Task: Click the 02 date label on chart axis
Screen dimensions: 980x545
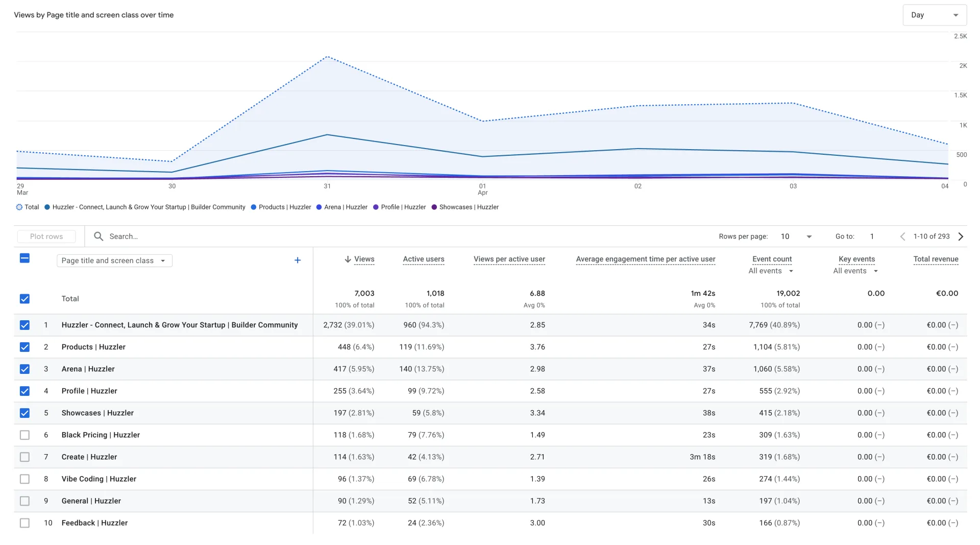Action: [x=638, y=186]
